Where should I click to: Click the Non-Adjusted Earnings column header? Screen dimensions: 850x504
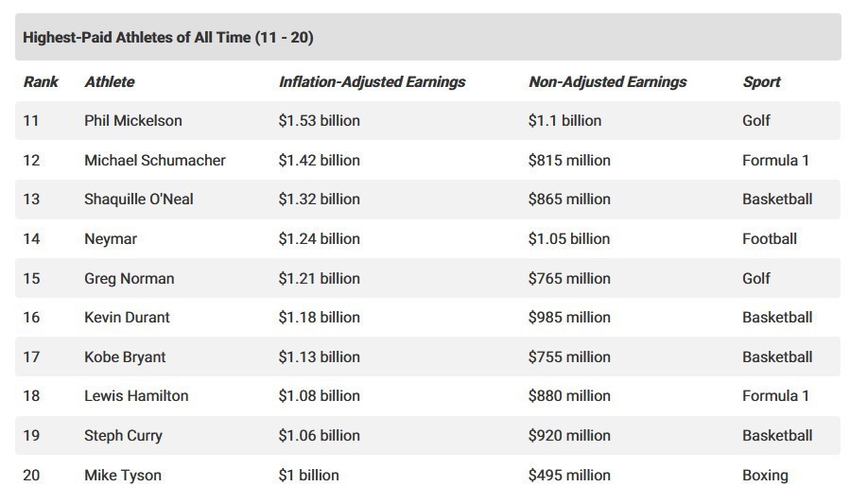coord(607,82)
